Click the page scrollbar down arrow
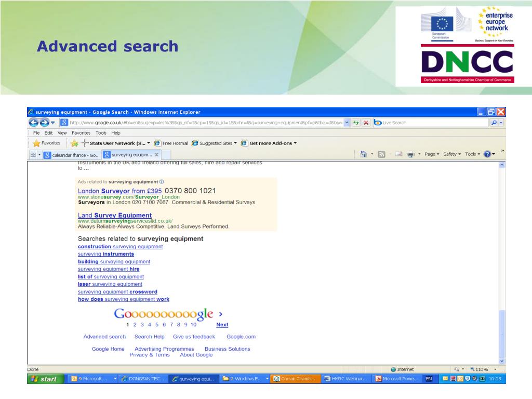532x399 pixels. [x=502, y=362]
